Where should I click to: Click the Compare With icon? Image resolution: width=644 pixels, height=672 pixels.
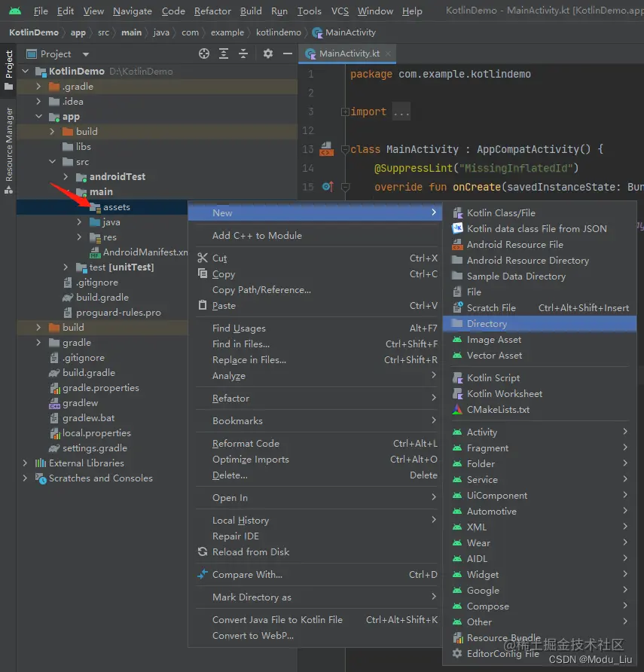[203, 574]
